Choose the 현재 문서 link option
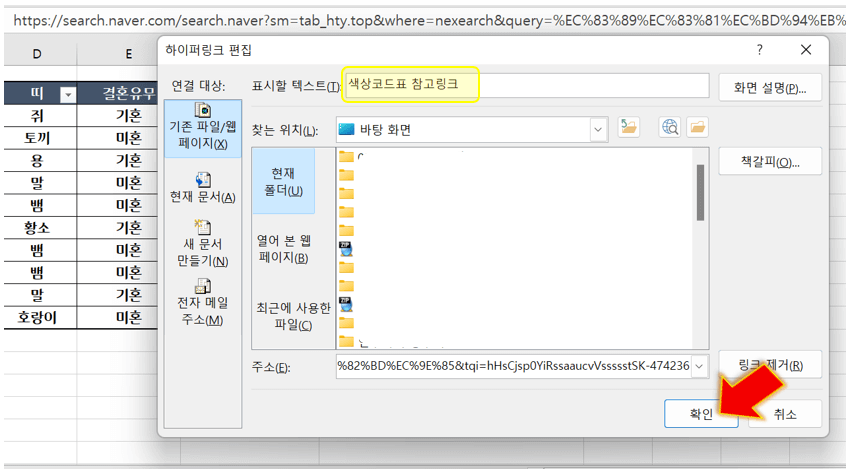850x469 pixels. [x=203, y=188]
